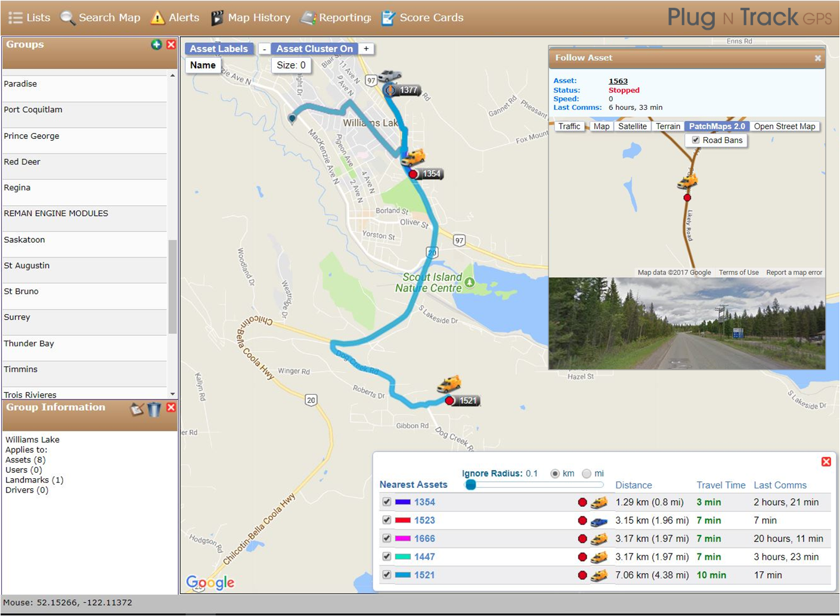Viewport: 840px width, 616px height.
Task: Click the red status dot for asset 1447
Action: point(582,557)
